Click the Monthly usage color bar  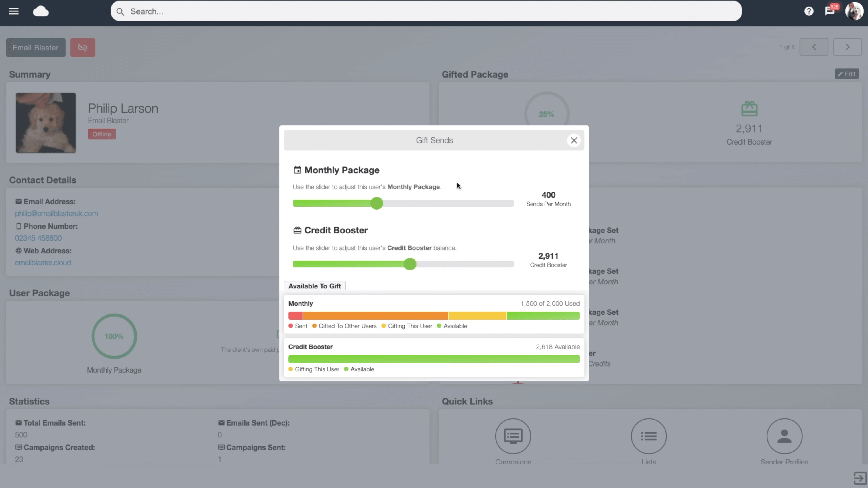click(x=434, y=316)
